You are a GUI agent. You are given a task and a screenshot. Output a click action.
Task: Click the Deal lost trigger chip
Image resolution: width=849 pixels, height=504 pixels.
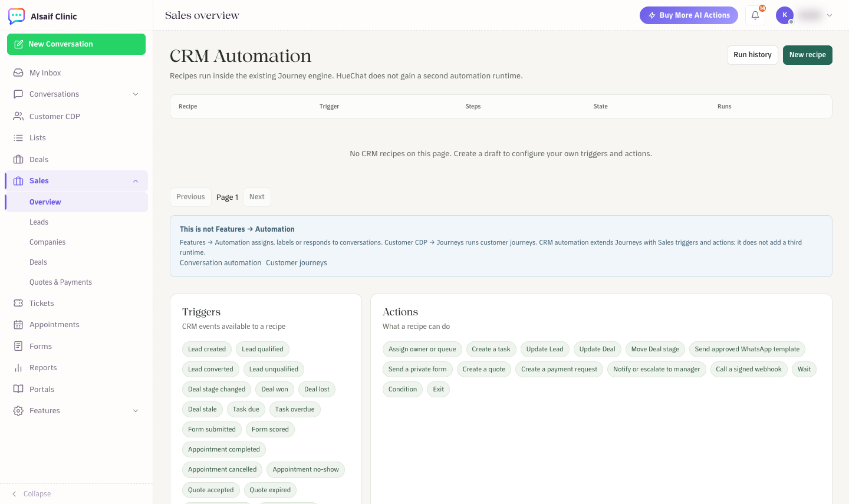point(317,389)
